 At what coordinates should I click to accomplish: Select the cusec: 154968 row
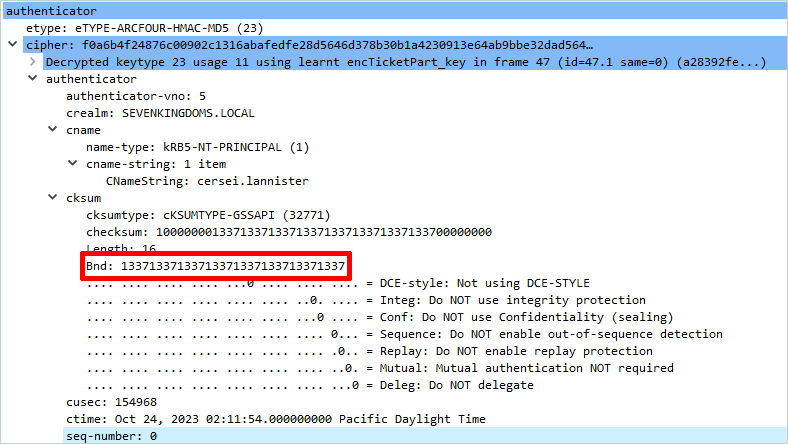[x=112, y=402]
